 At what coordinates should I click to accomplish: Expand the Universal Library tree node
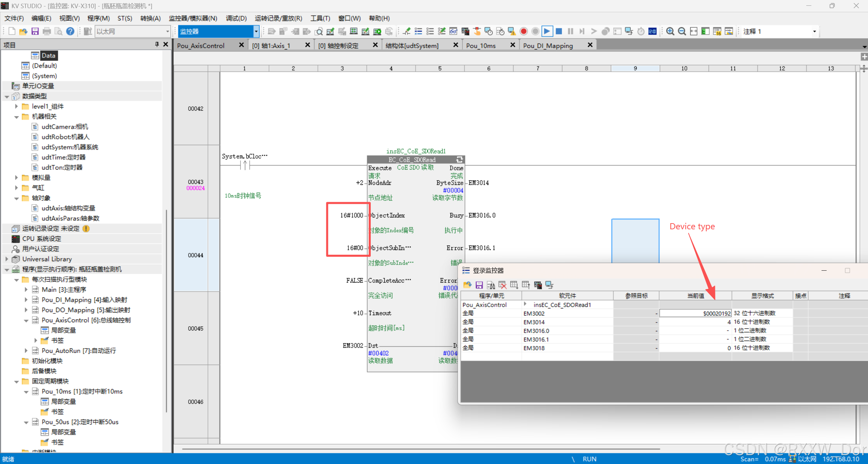[x=7, y=259]
